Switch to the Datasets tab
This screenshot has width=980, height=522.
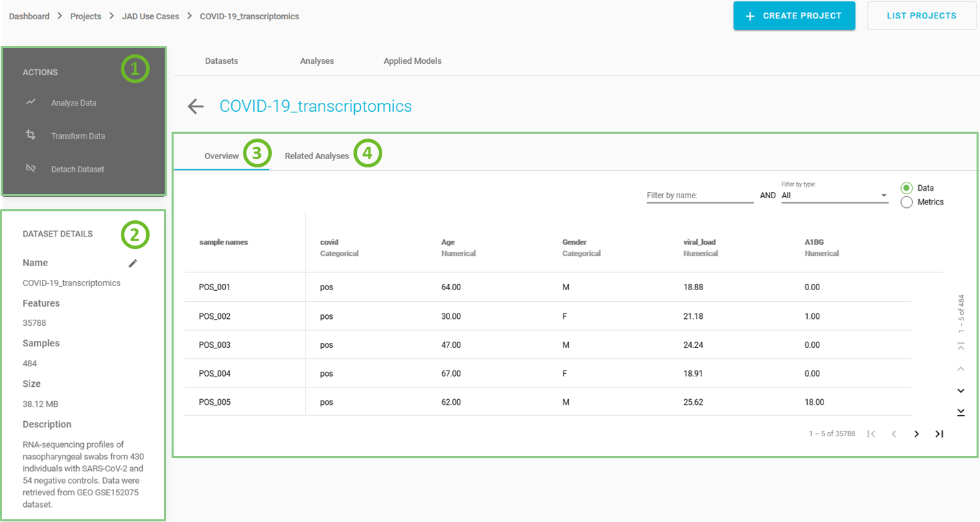click(x=222, y=61)
